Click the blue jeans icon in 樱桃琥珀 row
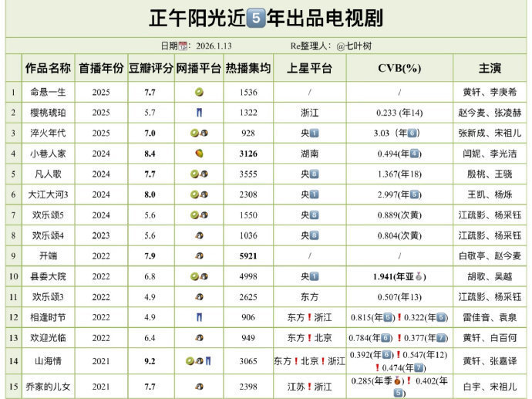The height and width of the screenshot is (399, 532). pos(199,113)
